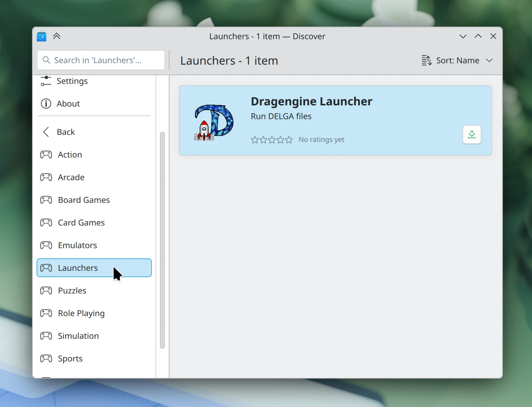Select the Role Playing category icon

click(x=46, y=313)
